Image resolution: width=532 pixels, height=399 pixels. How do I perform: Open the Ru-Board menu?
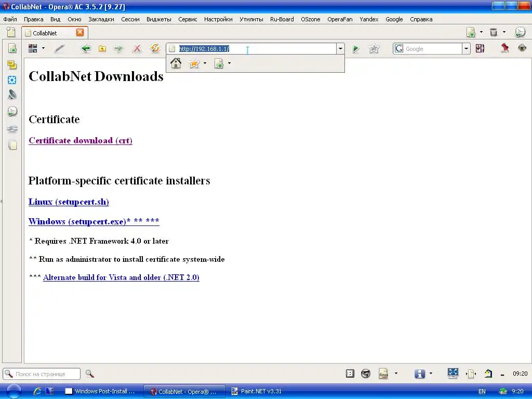point(282,19)
